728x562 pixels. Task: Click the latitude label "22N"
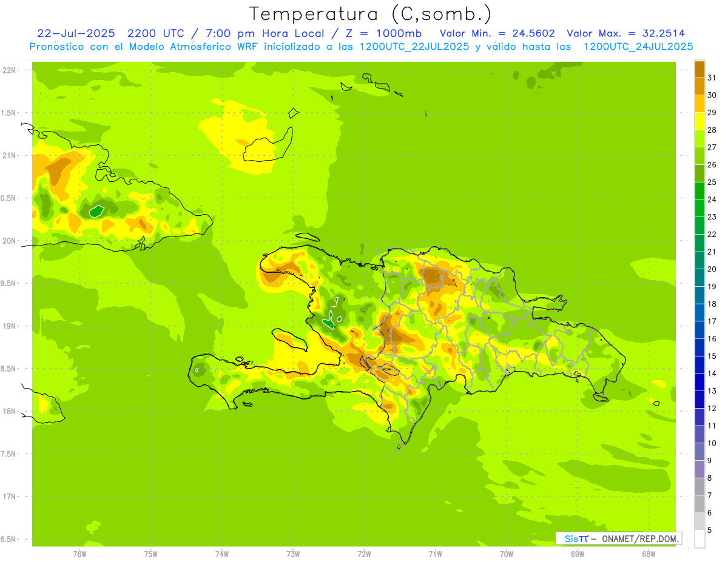(x=9, y=70)
